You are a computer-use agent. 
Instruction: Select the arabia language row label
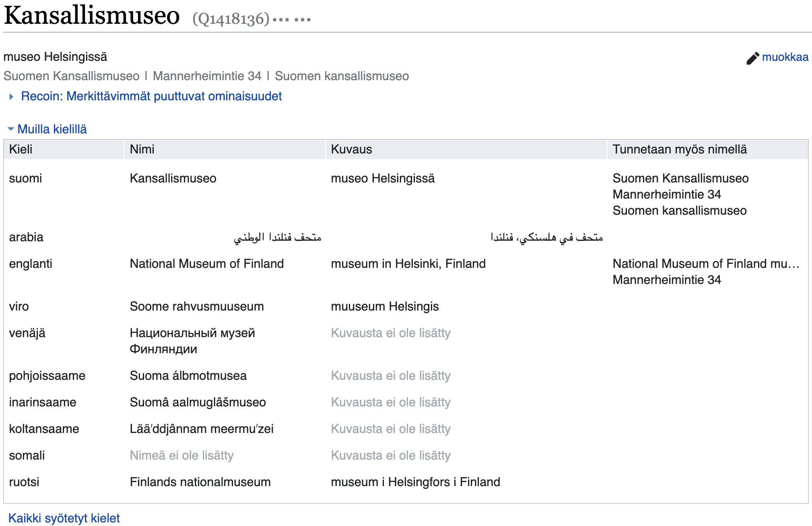[26, 237]
